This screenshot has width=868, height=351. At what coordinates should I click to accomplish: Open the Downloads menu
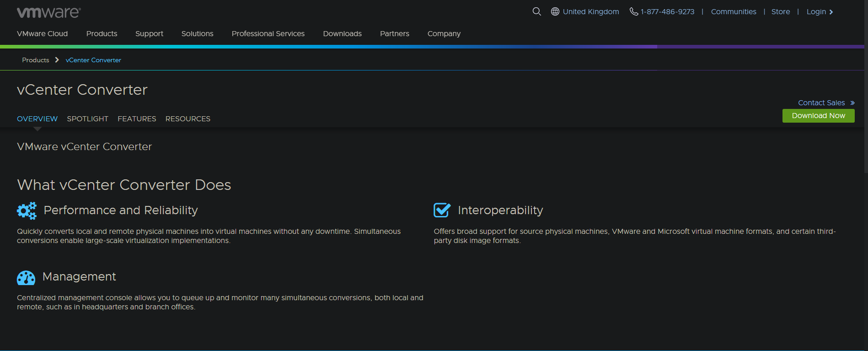(342, 33)
